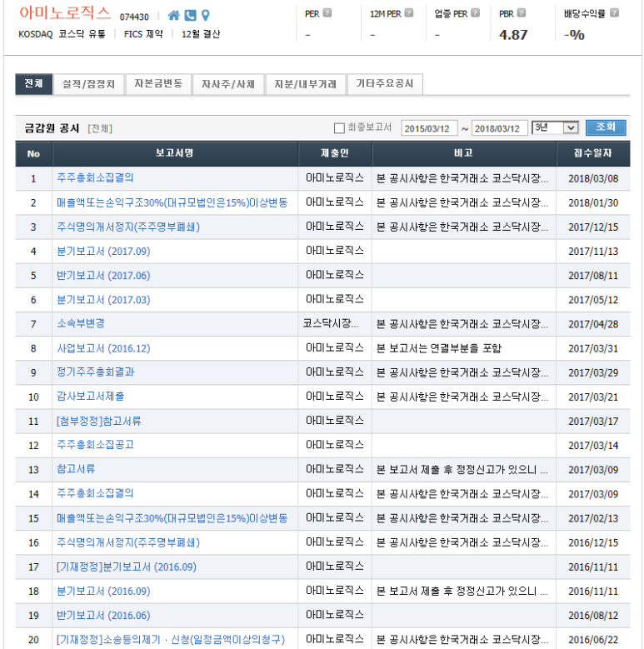Switch to the 자사주/사채 tab

pyautogui.click(x=228, y=84)
